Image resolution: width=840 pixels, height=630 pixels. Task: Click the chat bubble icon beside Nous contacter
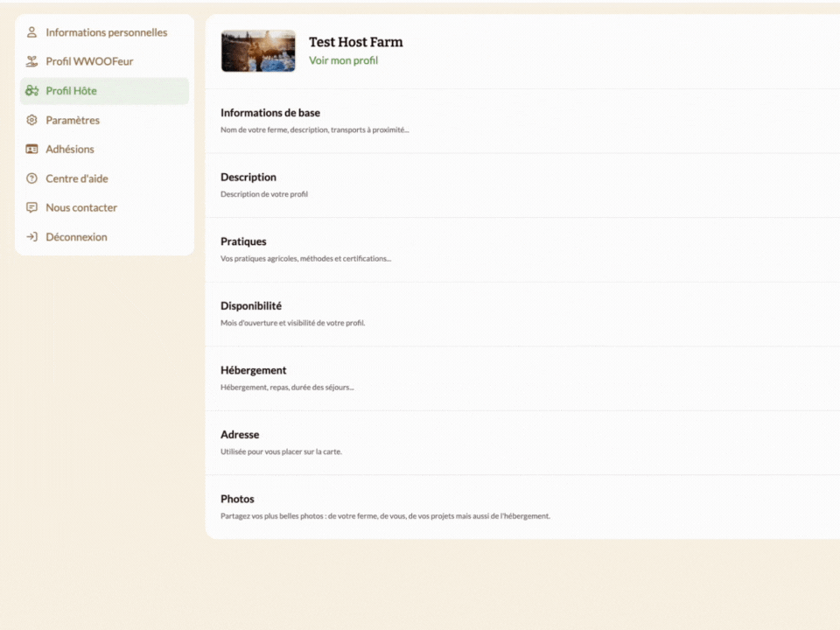[x=31, y=207]
